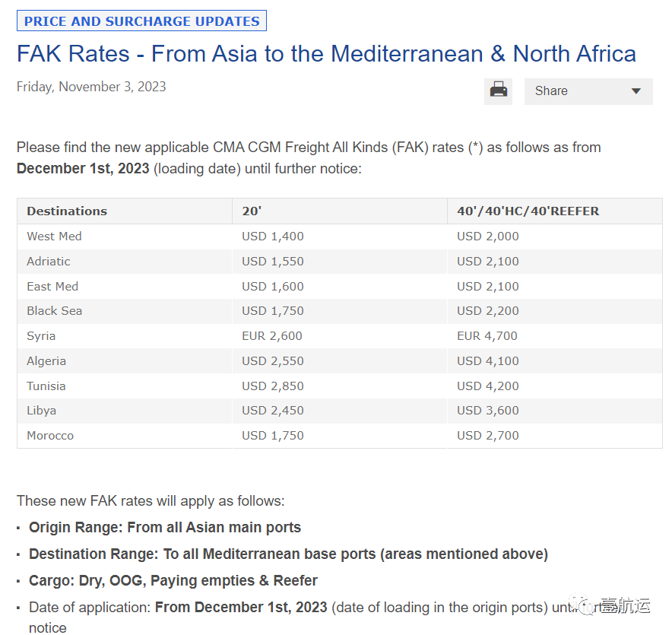Select the Cargo: Dry, OOG bullet text
672x635 pixels.
click(x=173, y=580)
